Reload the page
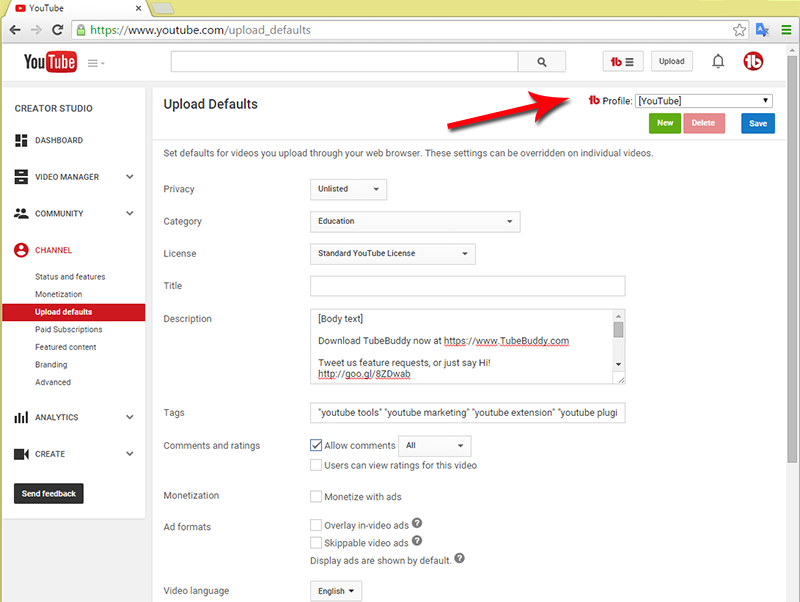Screen dimensions: 800x602 point(58,30)
